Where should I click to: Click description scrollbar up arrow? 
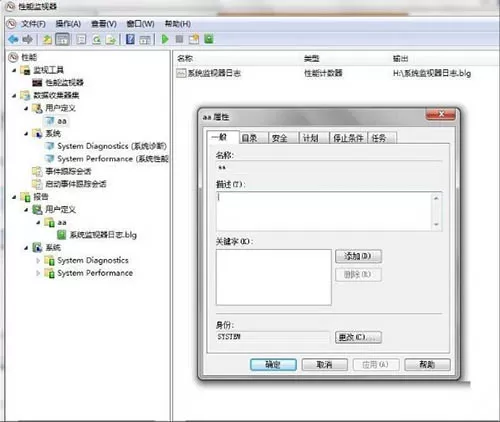pyautogui.click(x=436, y=198)
